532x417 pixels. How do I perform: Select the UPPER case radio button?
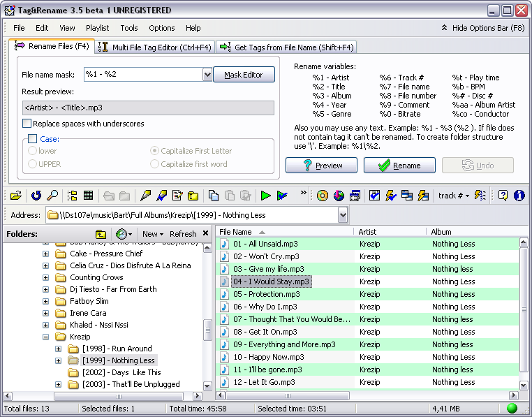[x=32, y=164]
